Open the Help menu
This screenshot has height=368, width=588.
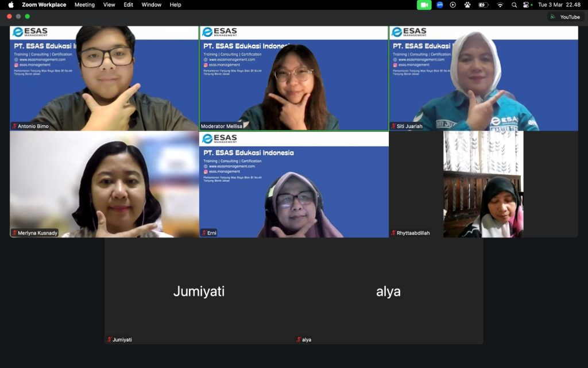pyautogui.click(x=175, y=5)
